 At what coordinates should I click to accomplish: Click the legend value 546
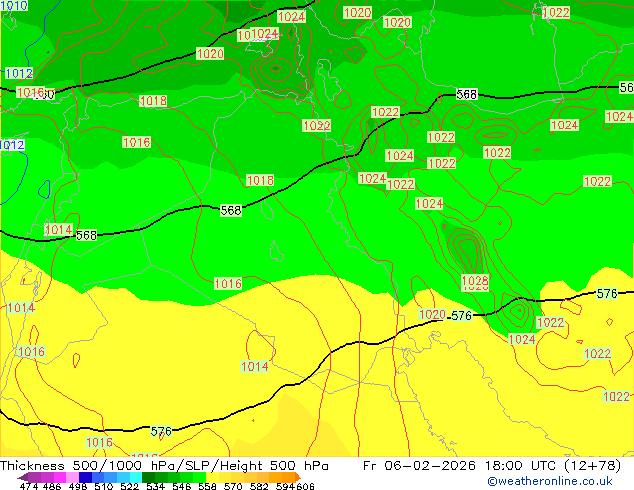click(181, 486)
